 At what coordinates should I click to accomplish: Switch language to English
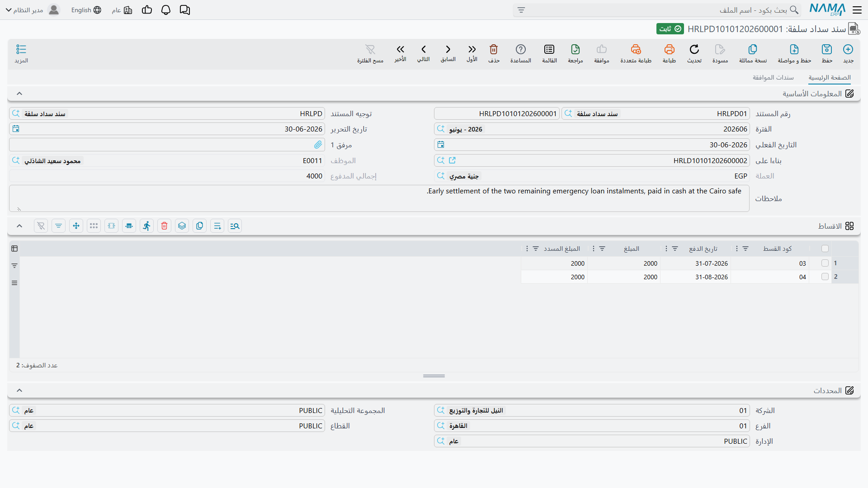click(x=86, y=10)
